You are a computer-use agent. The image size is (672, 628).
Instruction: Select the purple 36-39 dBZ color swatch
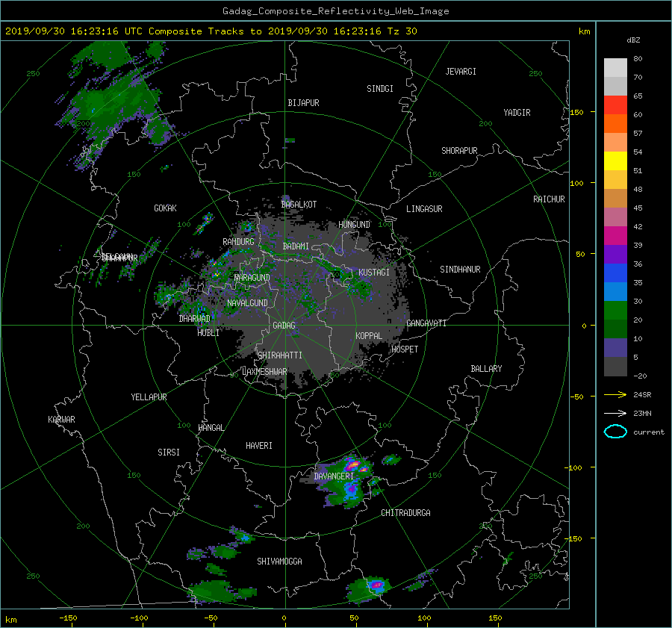click(615, 255)
